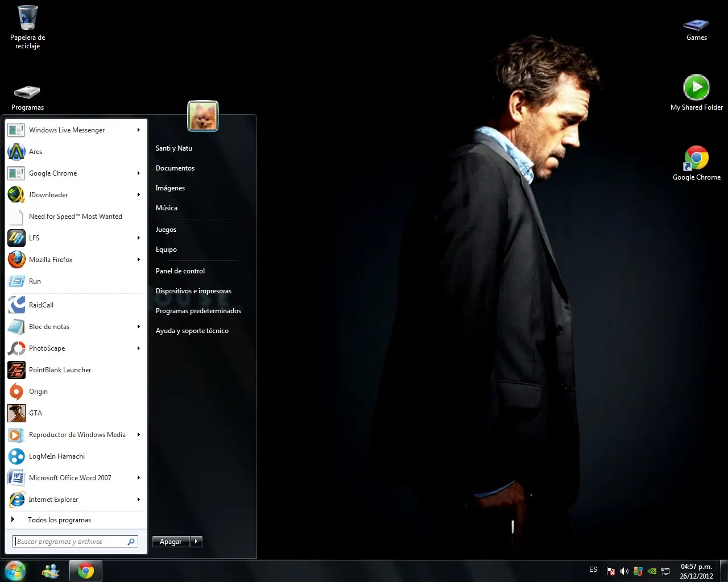
Task: Click the Chrome button in the taskbar
Action: (86, 571)
